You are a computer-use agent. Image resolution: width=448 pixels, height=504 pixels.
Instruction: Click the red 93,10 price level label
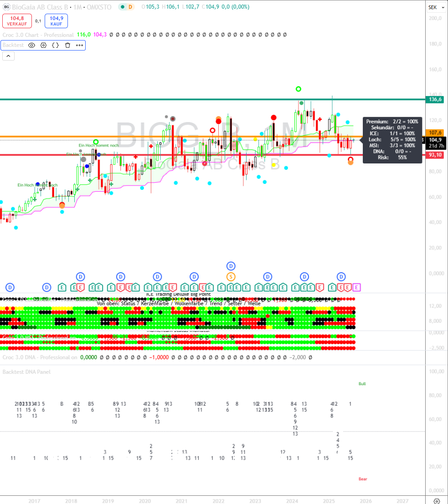pyautogui.click(x=436, y=155)
